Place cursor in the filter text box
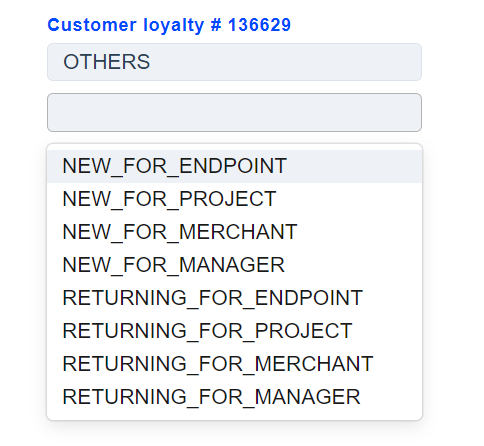The width and height of the screenshot is (484, 446). pyautogui.click(x=234, y=112)
